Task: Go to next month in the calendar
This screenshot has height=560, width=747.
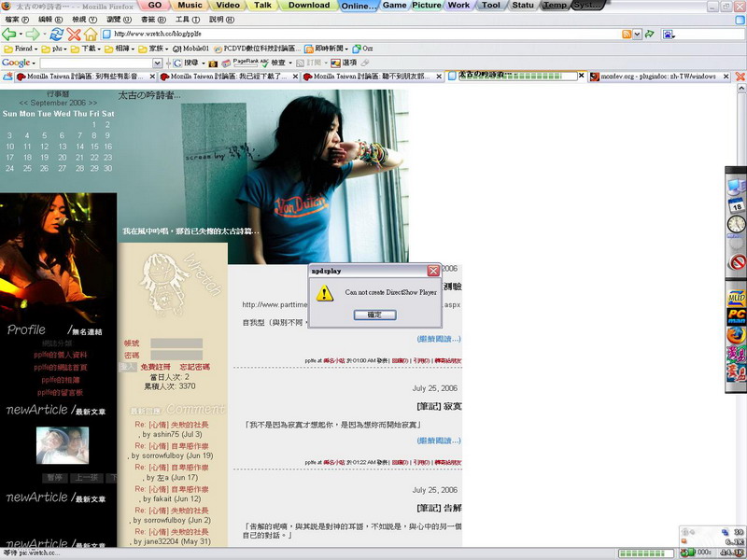Action: [x=92, y=103]
